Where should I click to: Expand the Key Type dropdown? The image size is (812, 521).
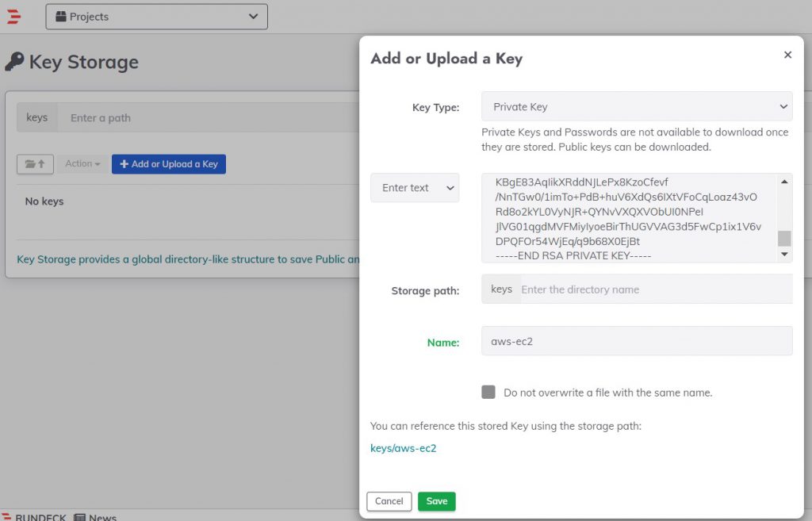click(637, 107)
